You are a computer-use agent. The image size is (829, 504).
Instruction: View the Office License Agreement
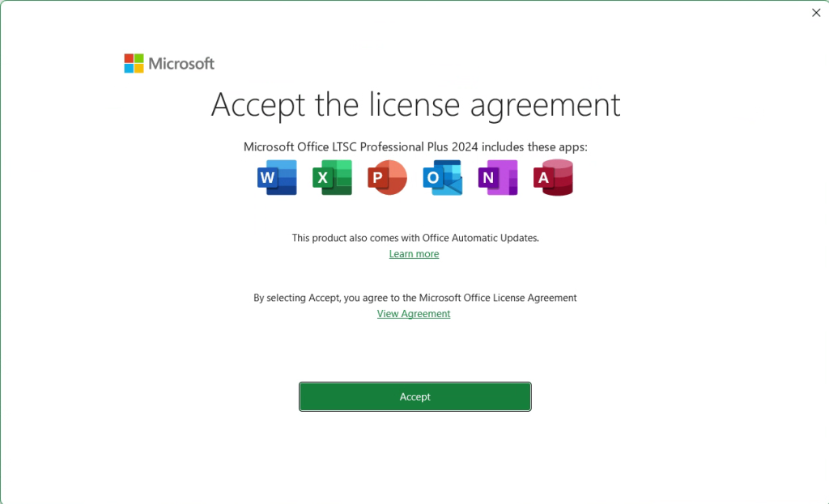pos(414,313)
